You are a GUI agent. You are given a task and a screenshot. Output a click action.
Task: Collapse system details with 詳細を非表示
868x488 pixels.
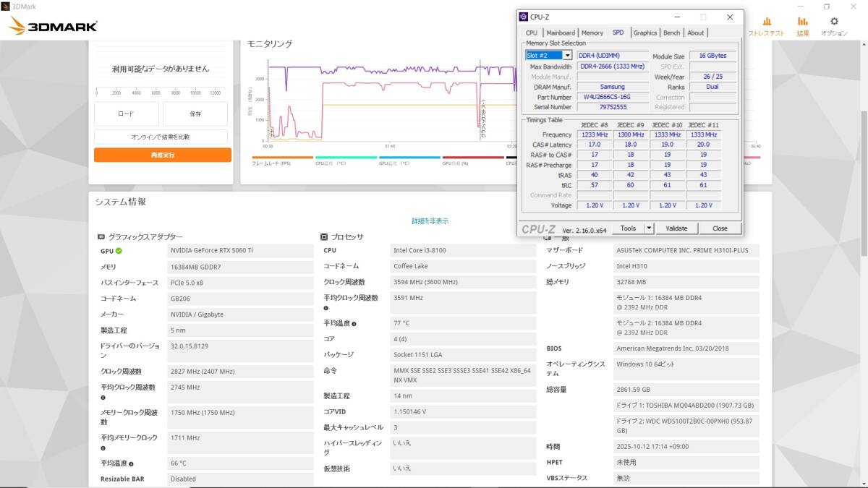pyautogui.click(x=430, y=221)
